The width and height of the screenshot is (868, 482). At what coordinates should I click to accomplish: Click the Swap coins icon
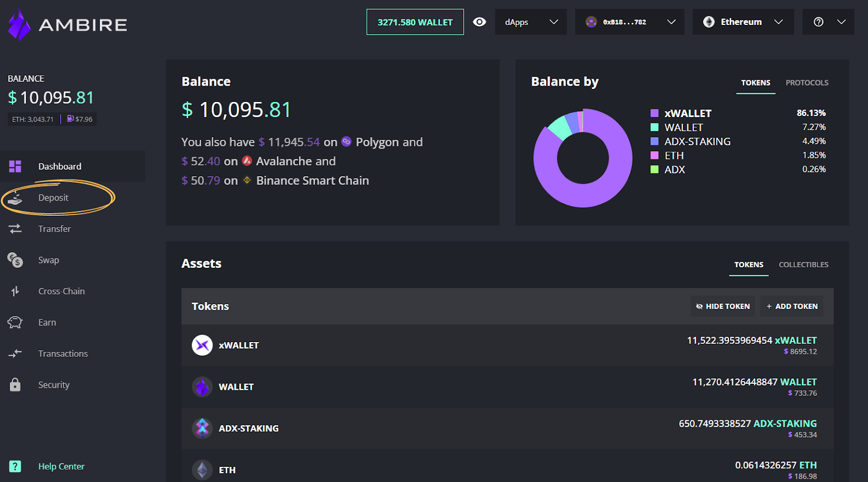click(15, 260)
